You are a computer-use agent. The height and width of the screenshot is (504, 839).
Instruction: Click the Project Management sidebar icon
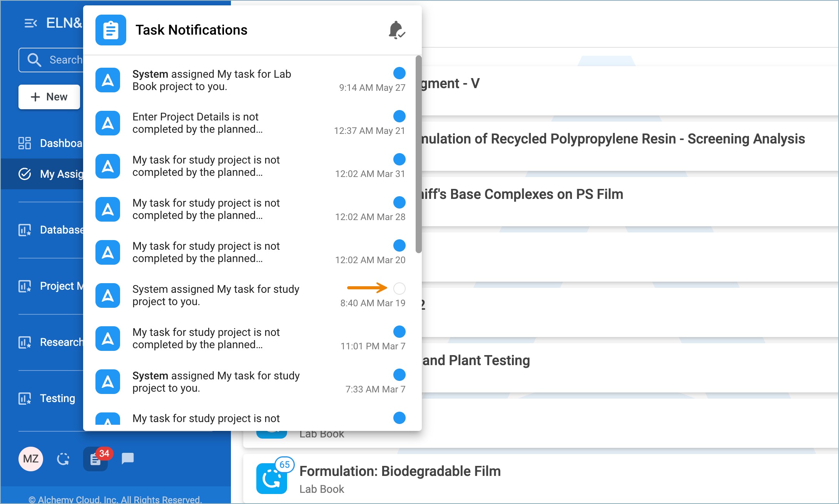coord(25,286)
